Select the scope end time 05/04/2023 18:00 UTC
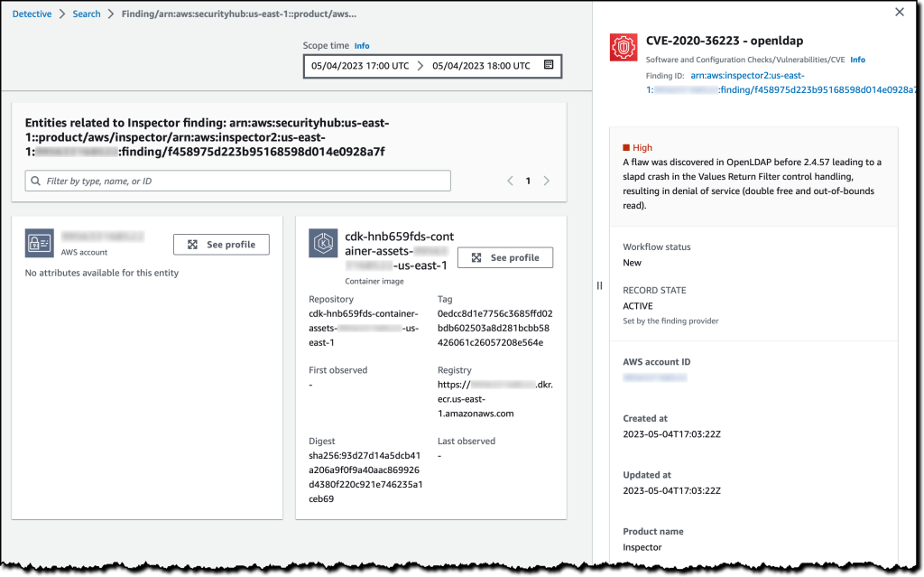 coord(481,66)
